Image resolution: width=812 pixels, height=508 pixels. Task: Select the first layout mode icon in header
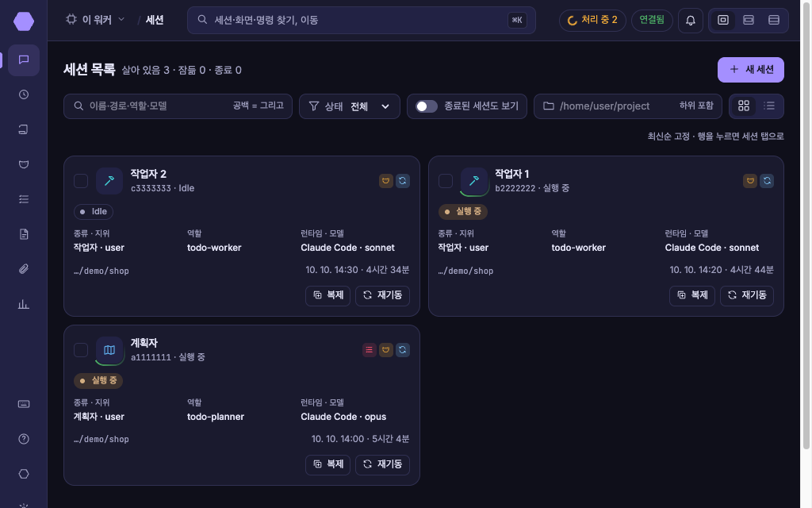(x=723, y=20)
